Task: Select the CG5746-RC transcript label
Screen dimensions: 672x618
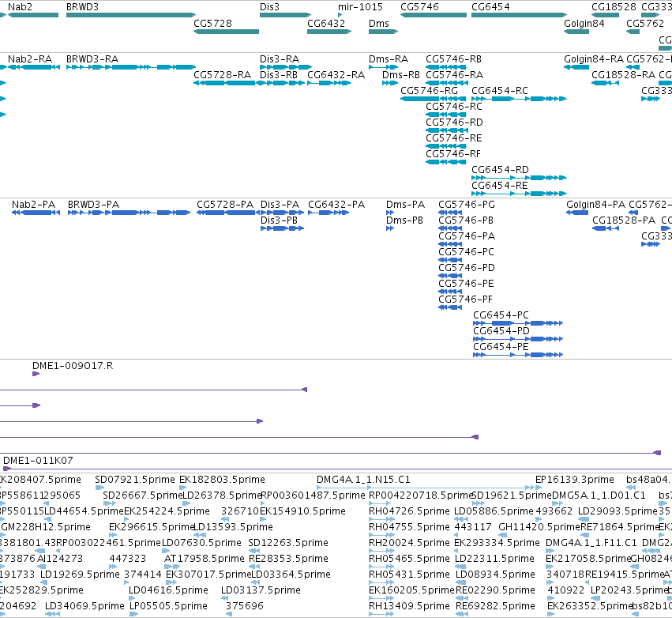Action: pyautogui.click(x=454, y=107)
